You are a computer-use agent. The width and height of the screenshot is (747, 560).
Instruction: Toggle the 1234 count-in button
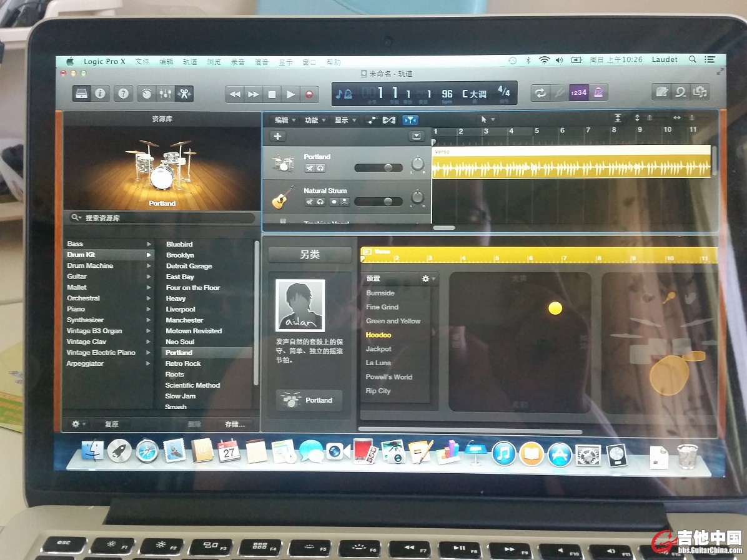click(578, 92)
